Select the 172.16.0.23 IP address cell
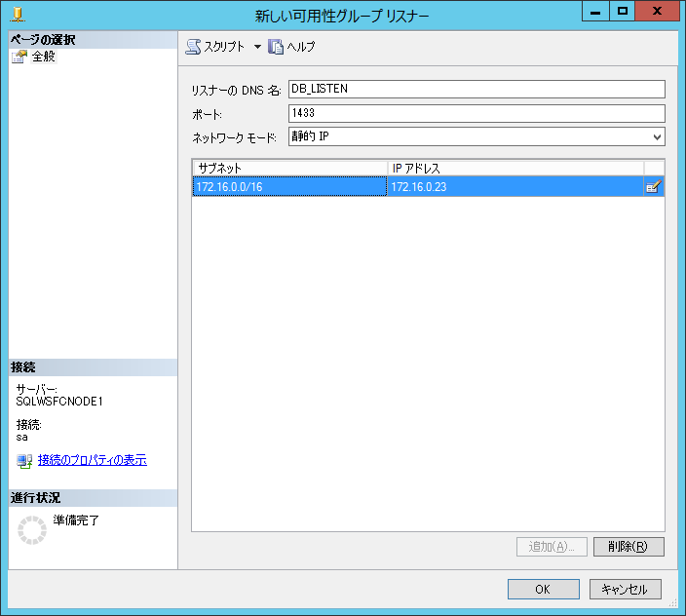Viewport: 686px width, 616px height. point(514,187)
